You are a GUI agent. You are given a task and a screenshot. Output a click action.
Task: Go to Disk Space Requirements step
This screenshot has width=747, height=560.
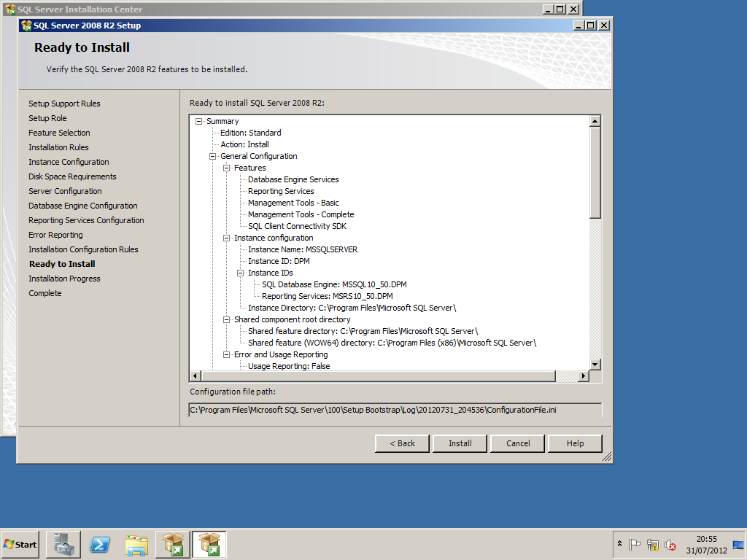72,176
